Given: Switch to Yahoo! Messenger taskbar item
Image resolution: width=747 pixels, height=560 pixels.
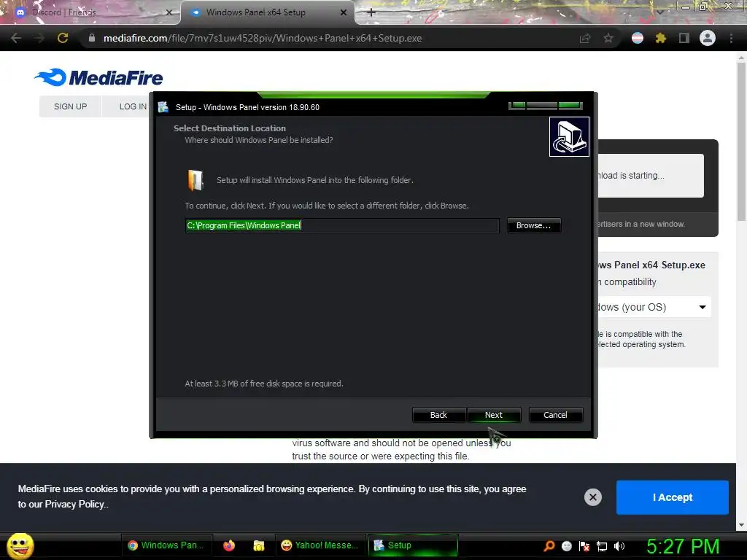Looking at the screenshot, I should coord(320,545).
